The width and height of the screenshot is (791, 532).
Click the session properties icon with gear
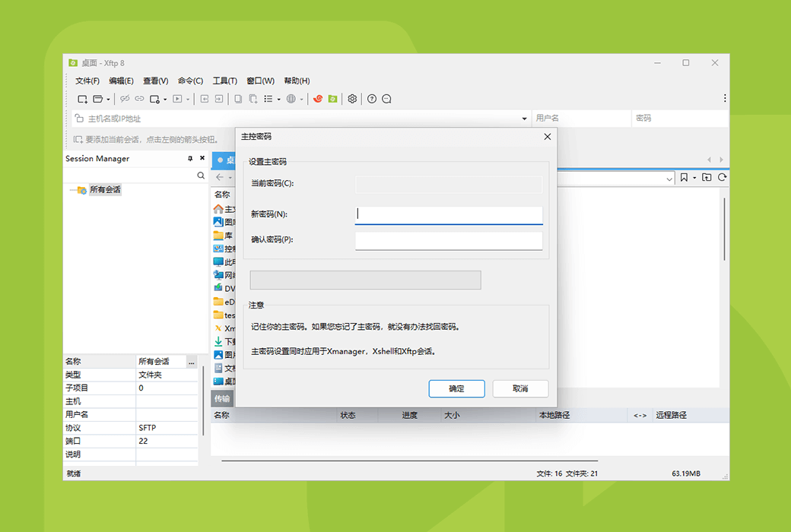pos(155,99)
